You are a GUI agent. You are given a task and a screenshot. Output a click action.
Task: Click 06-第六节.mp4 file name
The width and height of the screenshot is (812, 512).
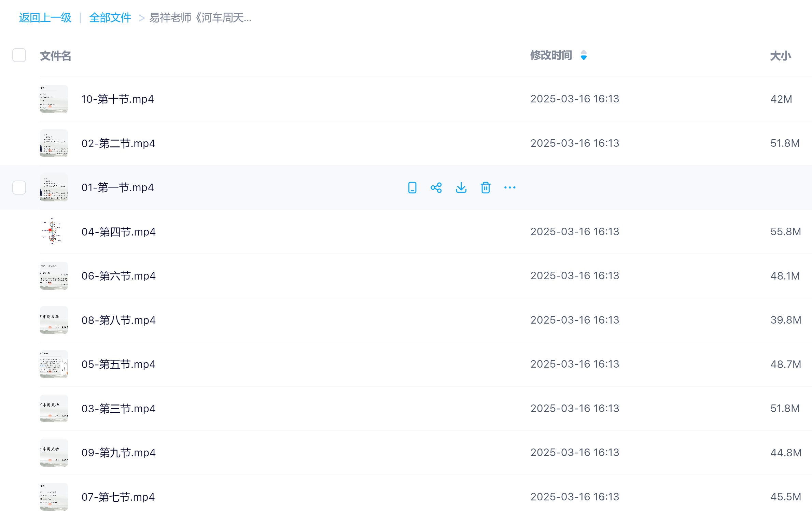point(118,276)
